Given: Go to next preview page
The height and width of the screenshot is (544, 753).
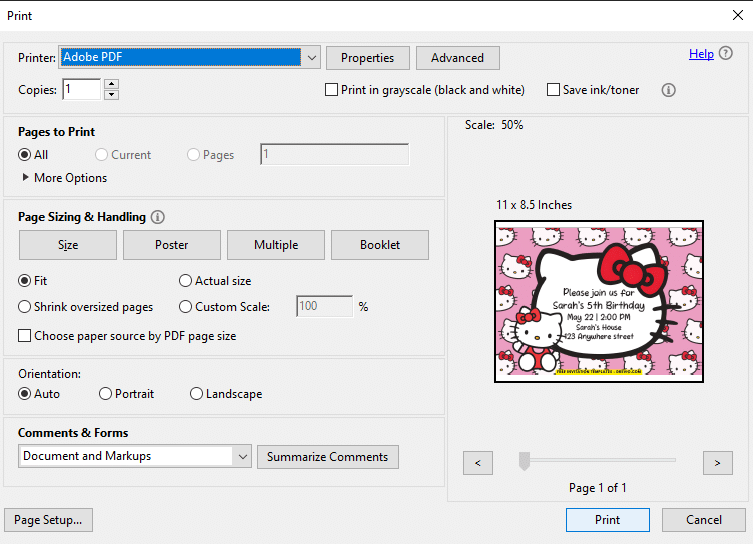Looking at the screenshot, I should pos(717,463).
